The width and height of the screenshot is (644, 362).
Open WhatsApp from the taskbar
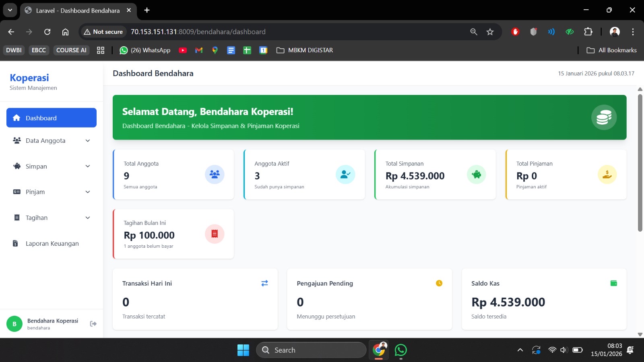point(401,350)
